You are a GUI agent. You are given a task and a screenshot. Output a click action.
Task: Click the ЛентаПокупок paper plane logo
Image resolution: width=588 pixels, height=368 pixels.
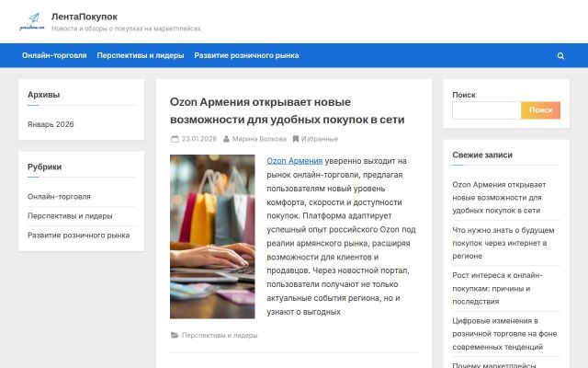pyautogui.click(x=32, y=22)
